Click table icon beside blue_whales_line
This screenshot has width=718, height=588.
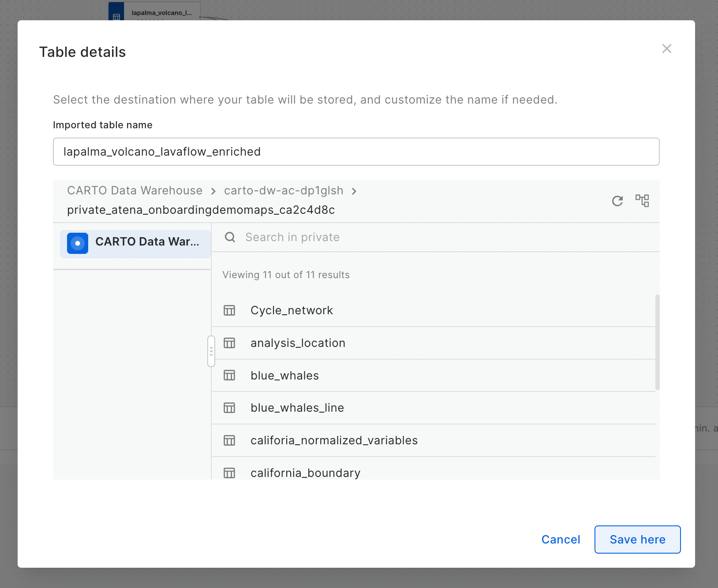pos(229,408)
